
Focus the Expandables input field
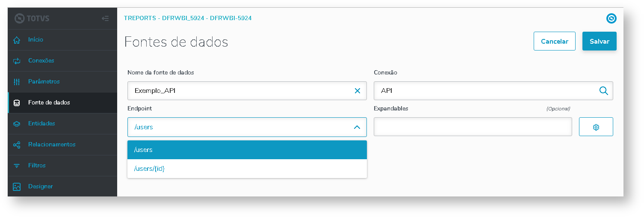473,127
